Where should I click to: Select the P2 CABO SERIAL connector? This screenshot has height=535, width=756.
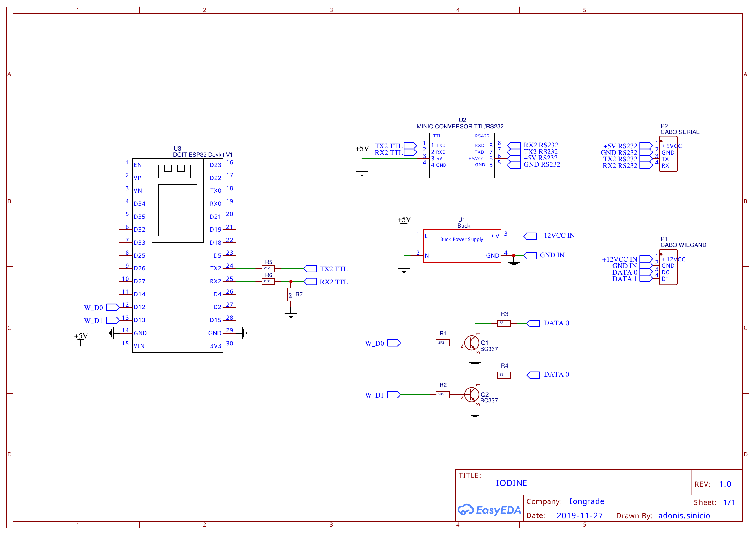pyautogui.click(x=668, y=154)
